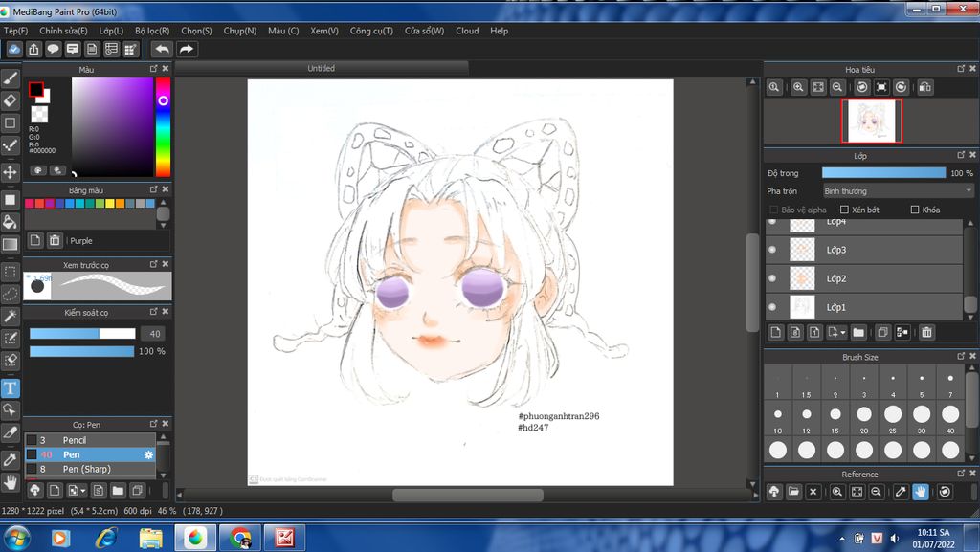Zoom out on the Navigator panel
The height and width of the screenshot is (552, 980).
coord(837,87)
